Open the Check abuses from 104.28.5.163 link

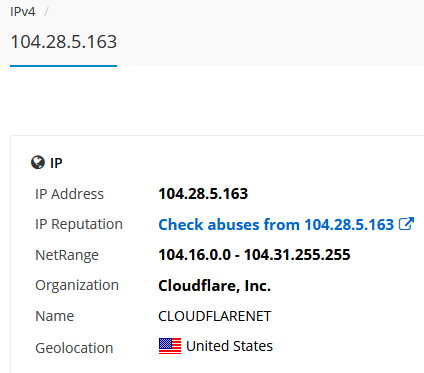pos(276,224)
